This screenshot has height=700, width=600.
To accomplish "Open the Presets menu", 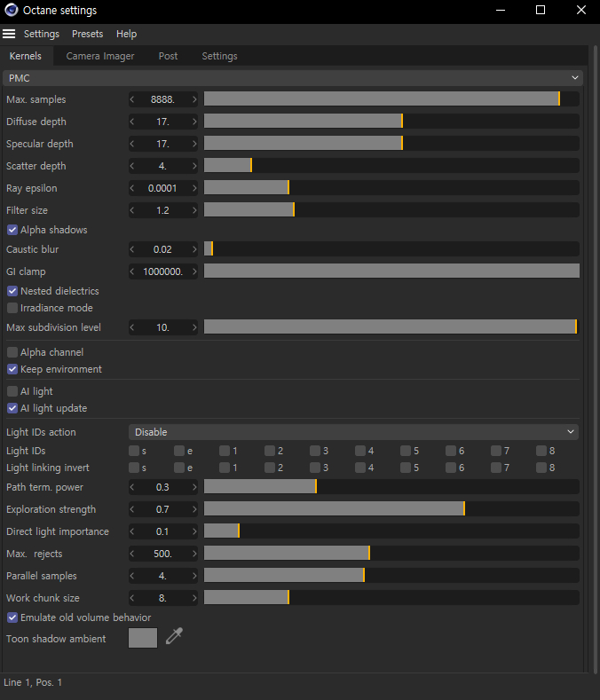I will [x=88, y=34].
